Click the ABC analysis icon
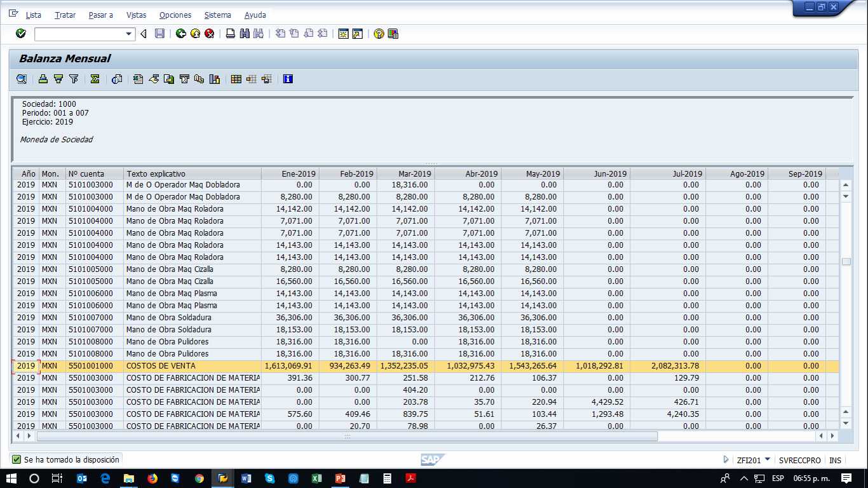Image resolution: width=868 pixels, height=488 pixels. 200,79
